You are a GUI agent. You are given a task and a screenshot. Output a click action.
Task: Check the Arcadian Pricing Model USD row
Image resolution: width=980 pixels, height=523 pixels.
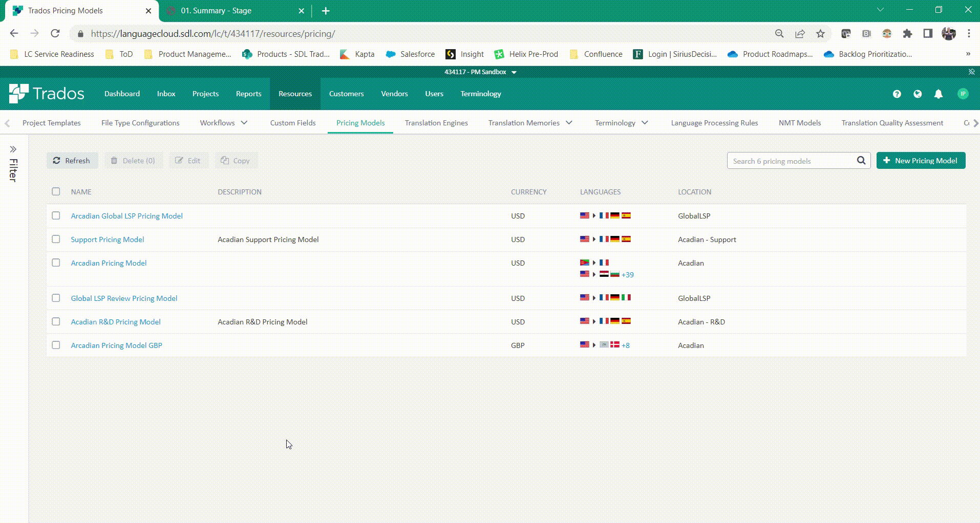coord(56,263)
